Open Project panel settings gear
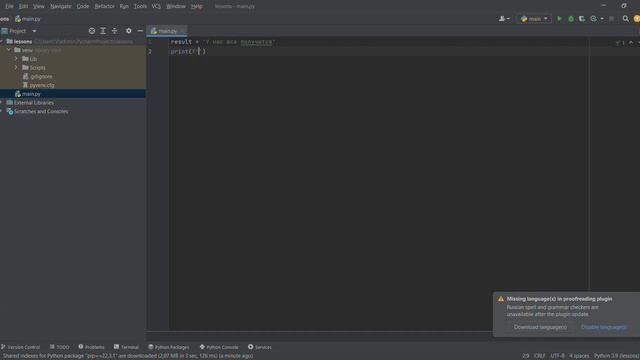The width and height of the screenshot is (640, 360). 129,31
